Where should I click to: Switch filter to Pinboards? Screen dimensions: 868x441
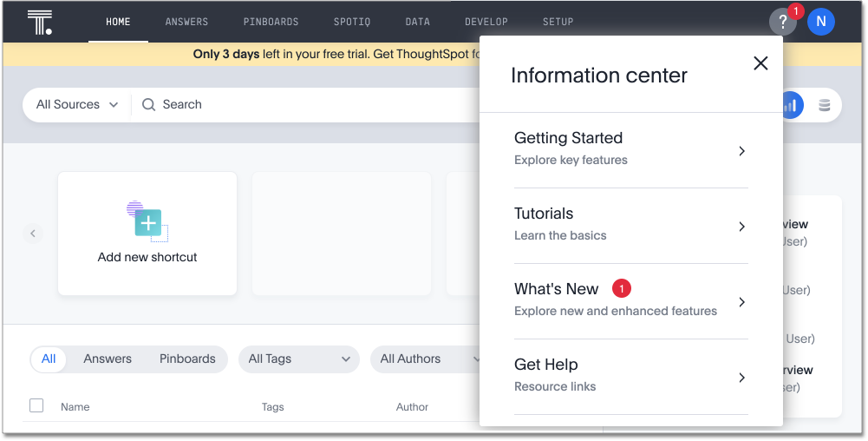click(187, 359)
